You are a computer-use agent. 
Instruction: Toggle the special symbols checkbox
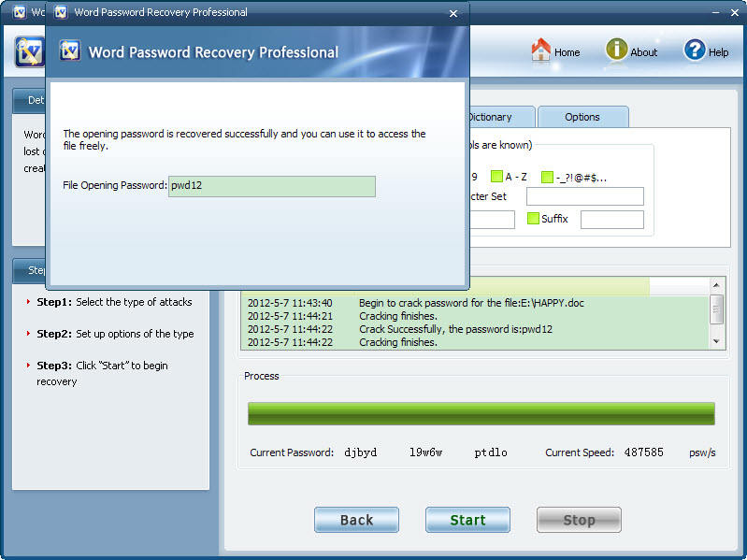547,177
